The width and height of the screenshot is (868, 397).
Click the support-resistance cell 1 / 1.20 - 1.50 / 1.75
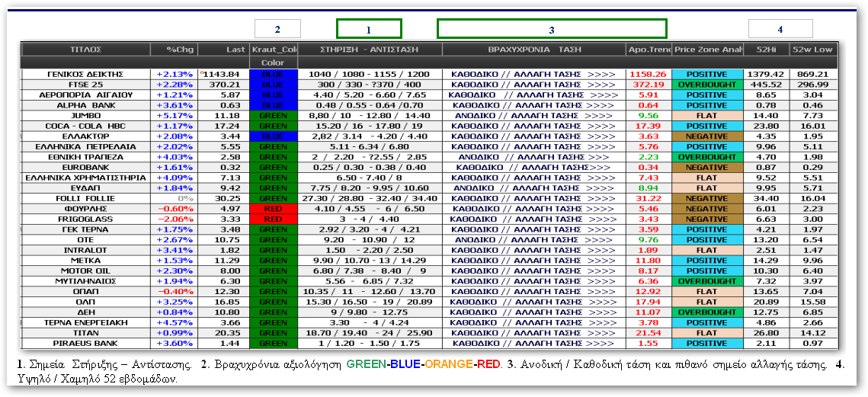coord(370,344)
